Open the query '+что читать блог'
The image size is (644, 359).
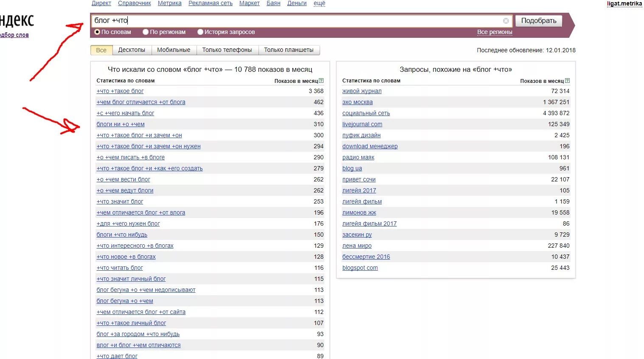[120, 268]
